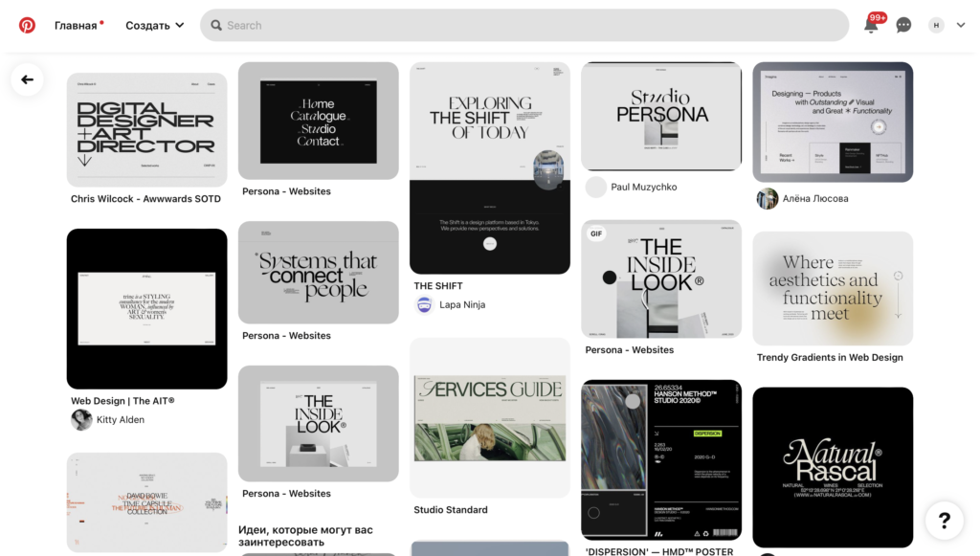Go back using the left arrow button
The width and height of the screenshot is (980, 556).
coord(27,79)
